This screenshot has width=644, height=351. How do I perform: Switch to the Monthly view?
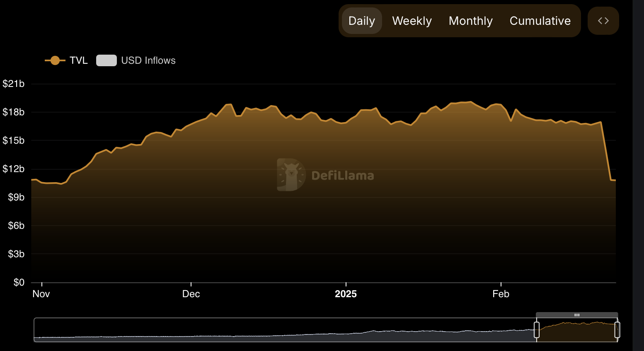point(470,21)
